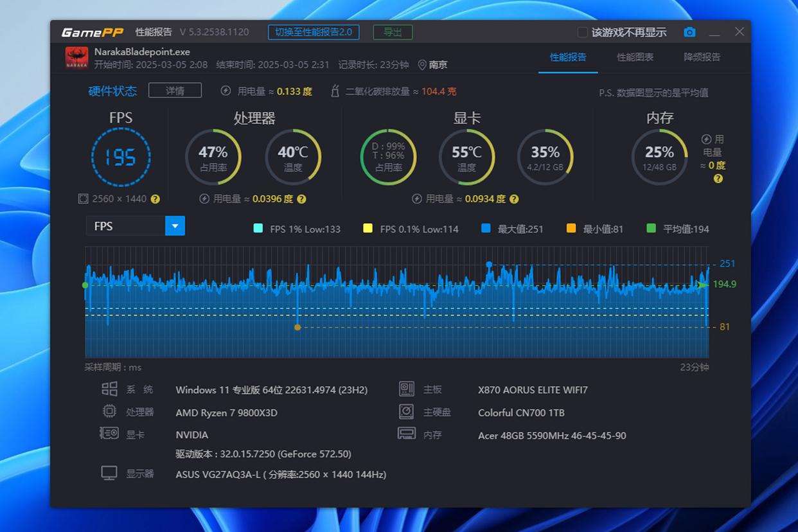Click the Naraka Bladepoint game icon
This screenshot has width=798, height=532.
77,58
